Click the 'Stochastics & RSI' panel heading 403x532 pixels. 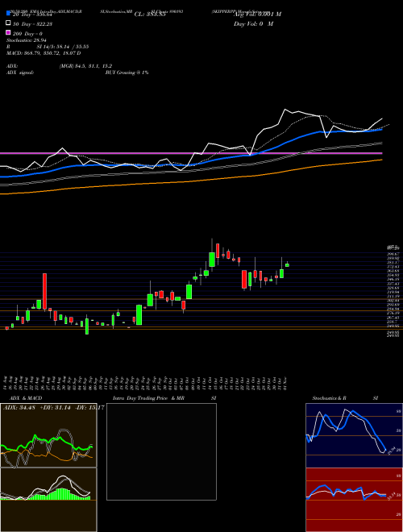(x=345, y=398)
